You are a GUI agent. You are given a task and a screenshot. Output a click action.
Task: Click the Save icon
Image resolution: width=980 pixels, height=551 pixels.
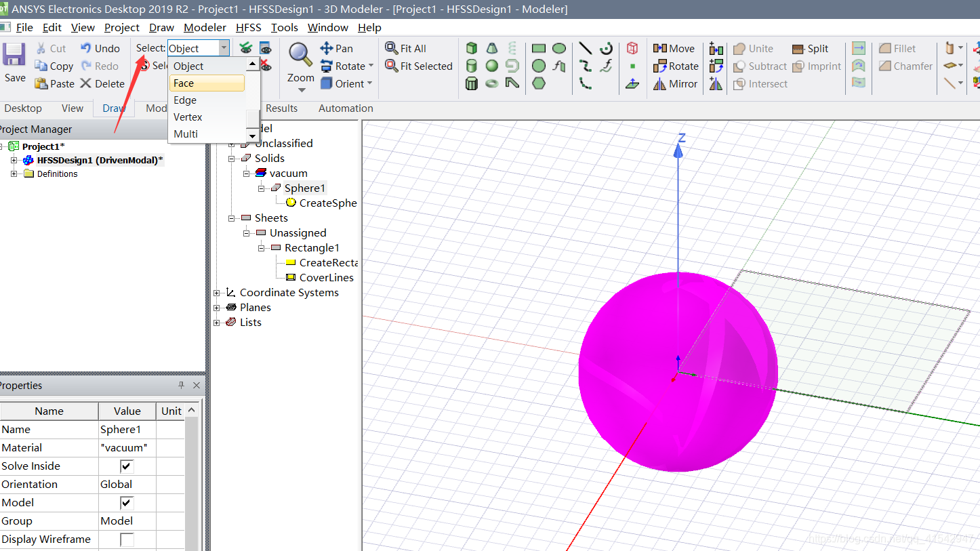click(x=14, y=55)
